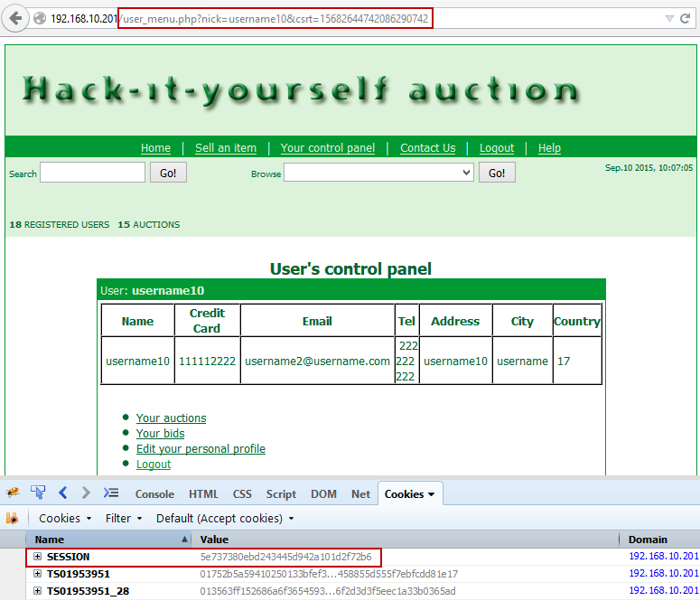Activate the element inspect pointer tool
700x601 pixels.
click(38, 493)
